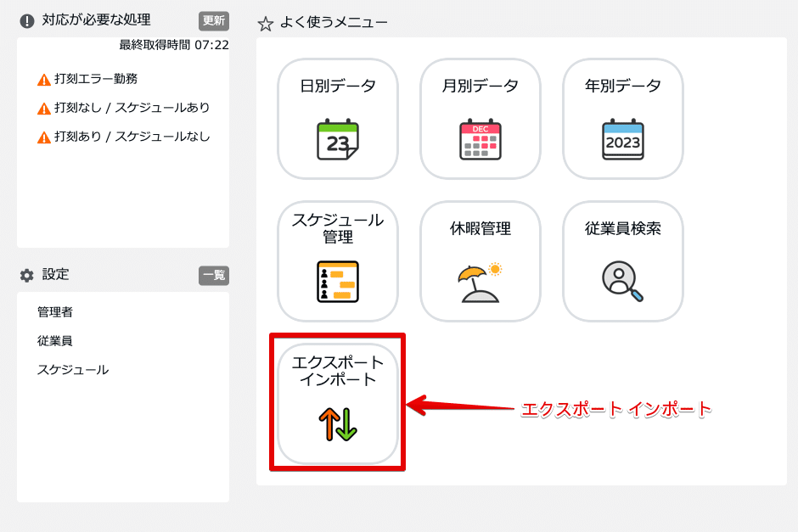Click the 設定 heading text
Image resolution: width=798 pixels, height=532 pixels.
(55, 274)
